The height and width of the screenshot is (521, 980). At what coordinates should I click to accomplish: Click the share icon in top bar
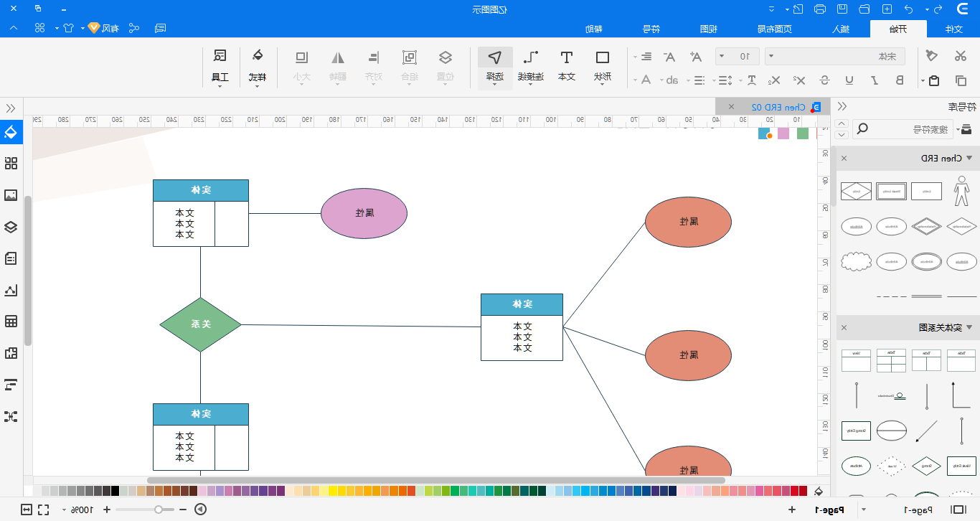[133, 28]
